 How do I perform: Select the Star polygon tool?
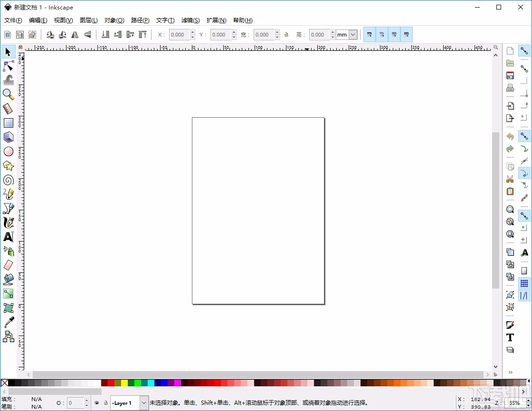pos(9,166)
